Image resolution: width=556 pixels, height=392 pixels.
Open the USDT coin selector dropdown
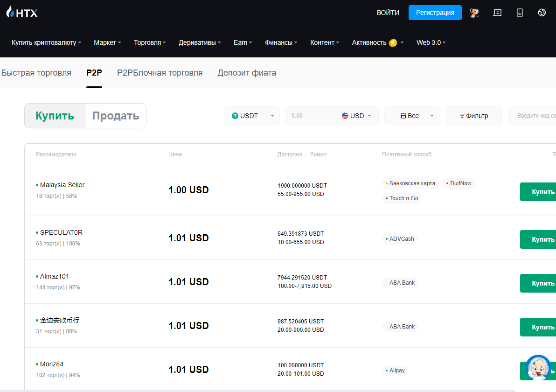(252, 116)
